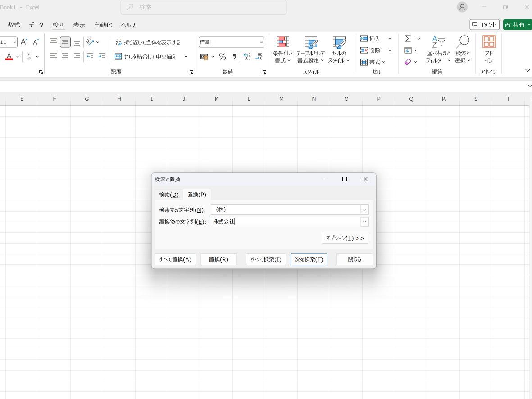Open the コメント comments pane
Screen dimensions: 532x399
484,24
